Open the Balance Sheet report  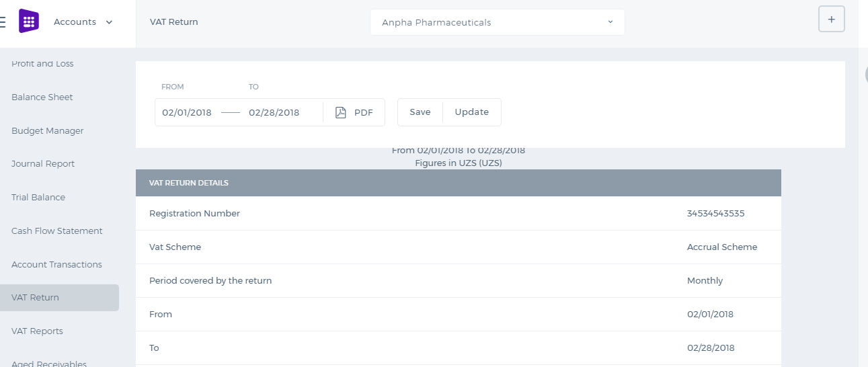(42, 97)
